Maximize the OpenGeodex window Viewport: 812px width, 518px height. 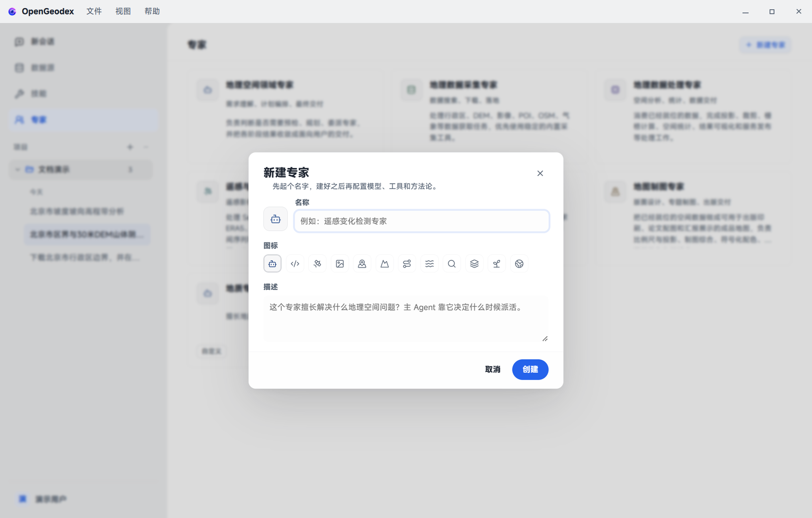[x=772, y=11]
